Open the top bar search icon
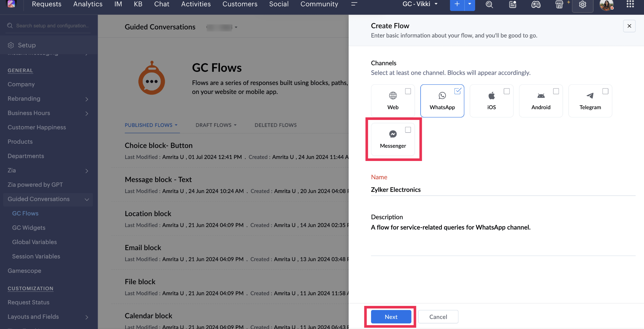The height and width of the screenshot is (329, 644). pos(489,4)
